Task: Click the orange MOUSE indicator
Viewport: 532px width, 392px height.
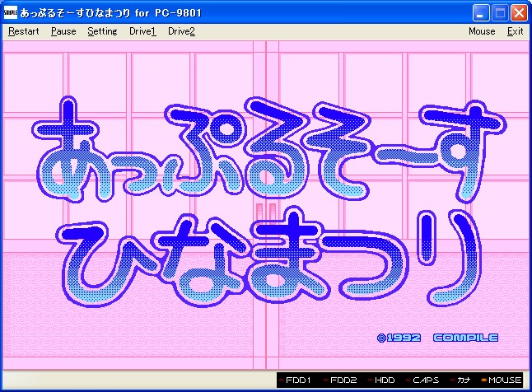Action: click(502, 380)
